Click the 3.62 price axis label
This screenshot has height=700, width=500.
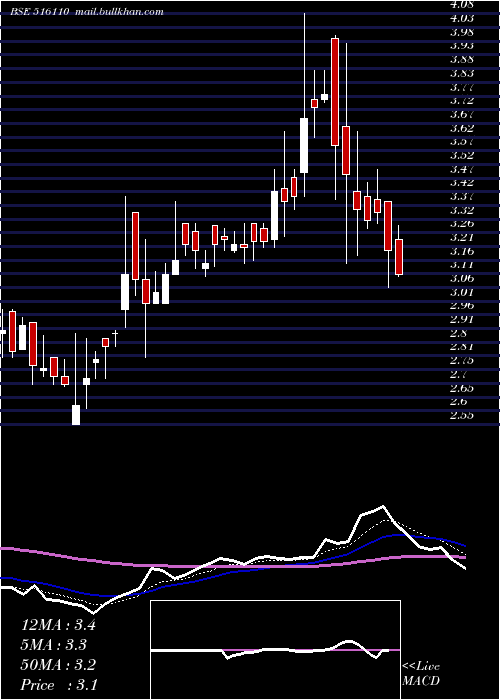point(461,128)
